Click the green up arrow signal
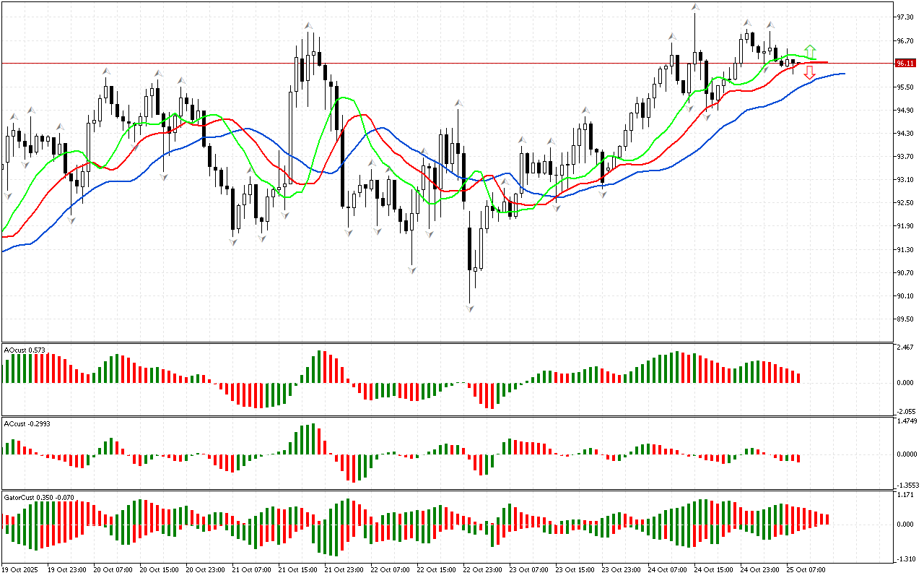 click(810, 51)
